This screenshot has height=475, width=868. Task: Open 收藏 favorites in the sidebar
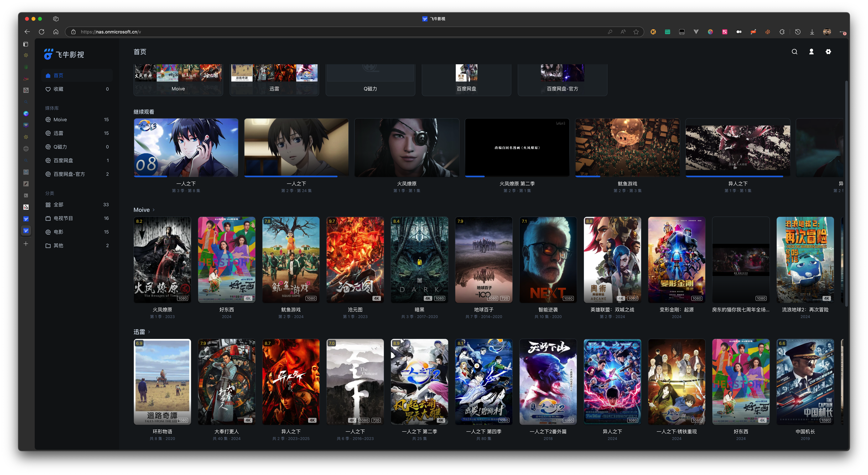[x=77, y=89]
